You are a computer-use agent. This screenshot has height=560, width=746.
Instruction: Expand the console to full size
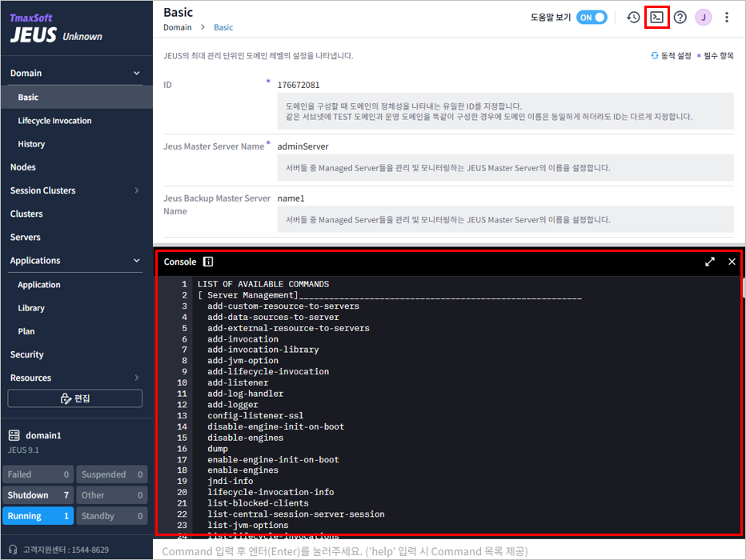pos(709,262)
